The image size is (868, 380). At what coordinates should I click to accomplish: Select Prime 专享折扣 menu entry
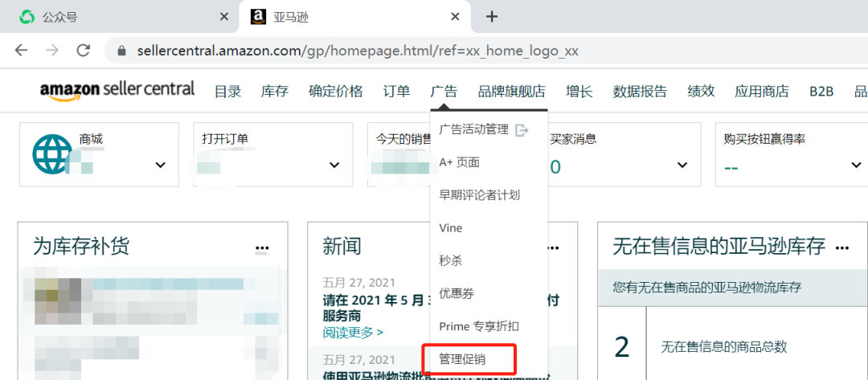pos(479,326)
